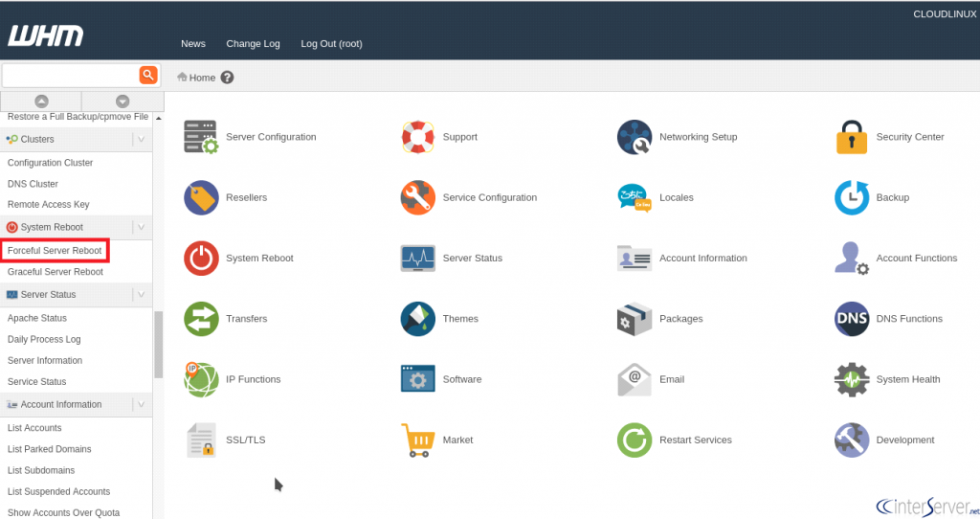Open Configuration Cluster in sidebar

[50, 163]
